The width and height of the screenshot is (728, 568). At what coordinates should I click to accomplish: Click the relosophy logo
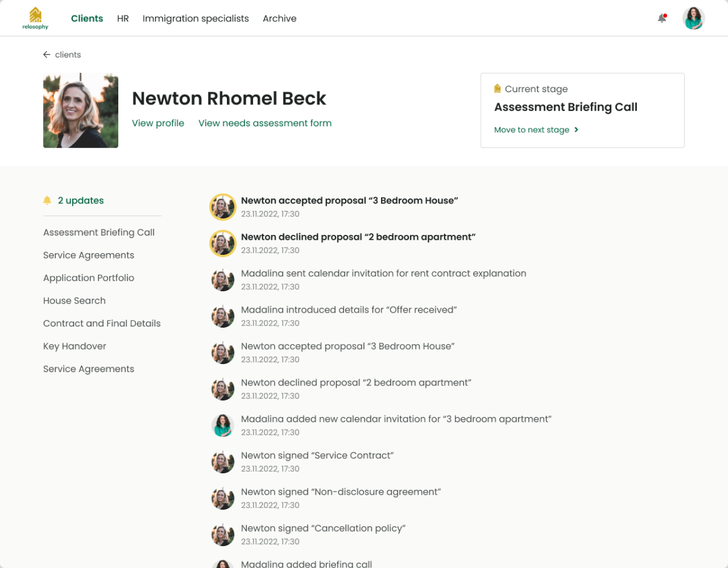35,18
